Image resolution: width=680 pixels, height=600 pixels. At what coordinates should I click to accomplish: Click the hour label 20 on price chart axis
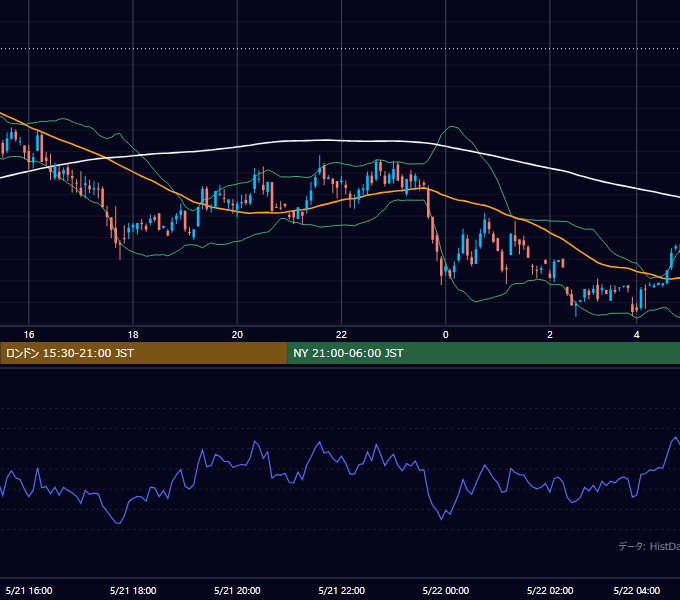click(237, 335)
